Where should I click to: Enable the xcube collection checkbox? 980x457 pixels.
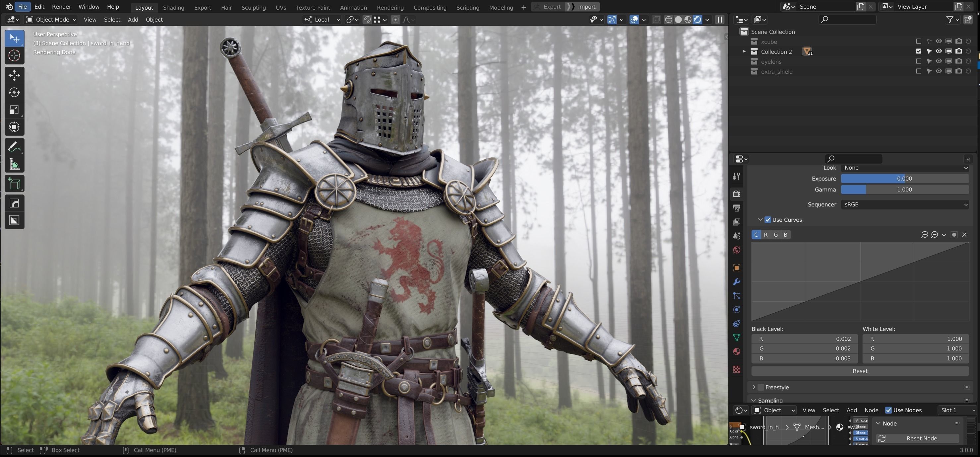coord(918,41)
